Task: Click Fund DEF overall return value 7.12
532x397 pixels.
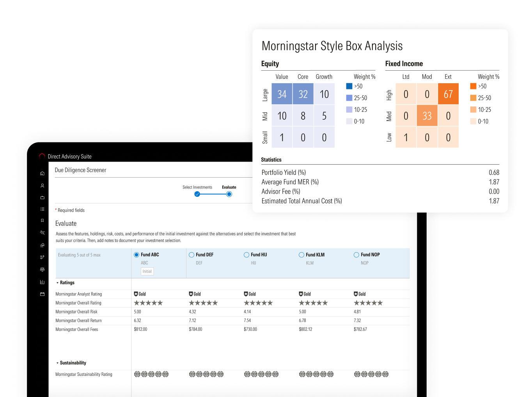Action: pyautogui.click(x=192, y=320)
